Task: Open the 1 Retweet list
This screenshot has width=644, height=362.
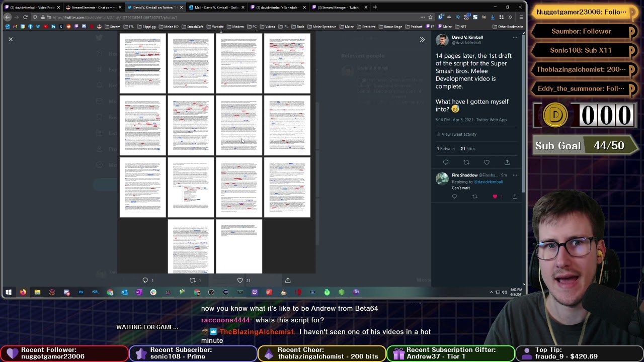Action: 445,149
